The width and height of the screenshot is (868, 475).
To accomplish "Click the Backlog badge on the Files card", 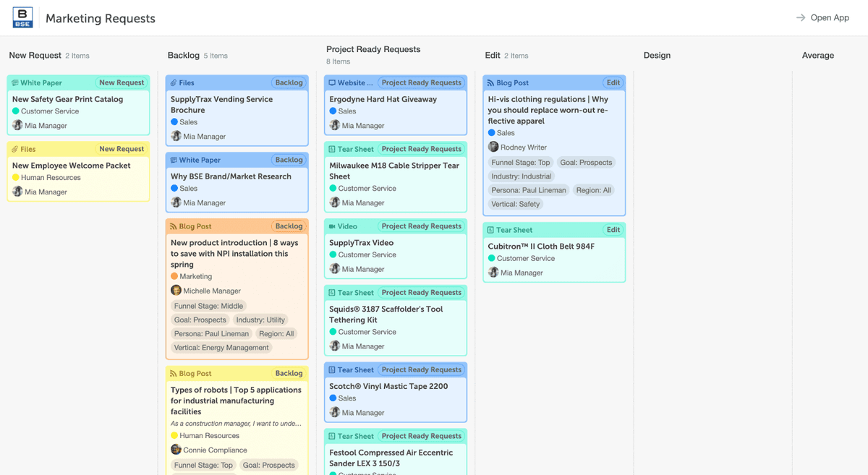I will (289, 82).
